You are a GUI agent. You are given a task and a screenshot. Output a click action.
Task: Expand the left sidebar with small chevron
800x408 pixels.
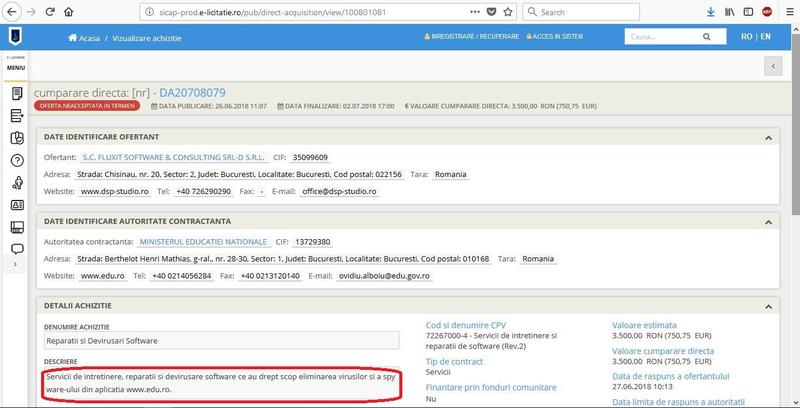[15, 264]
